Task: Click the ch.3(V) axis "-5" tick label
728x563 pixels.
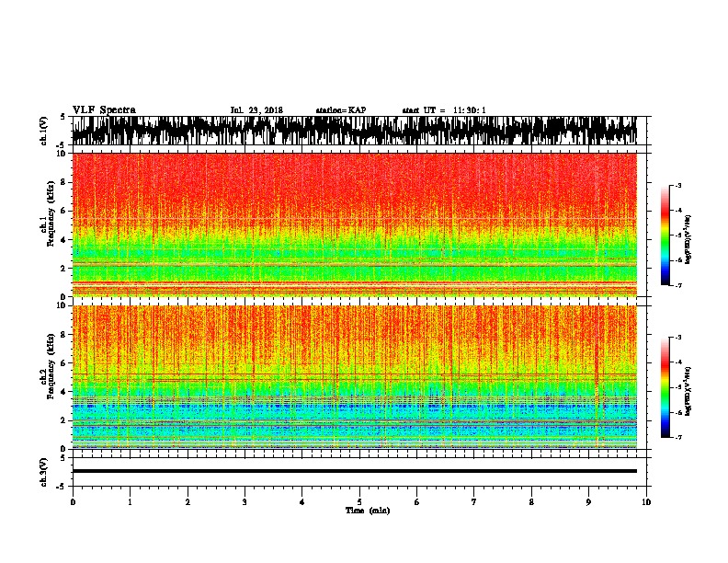Action: 62,487
